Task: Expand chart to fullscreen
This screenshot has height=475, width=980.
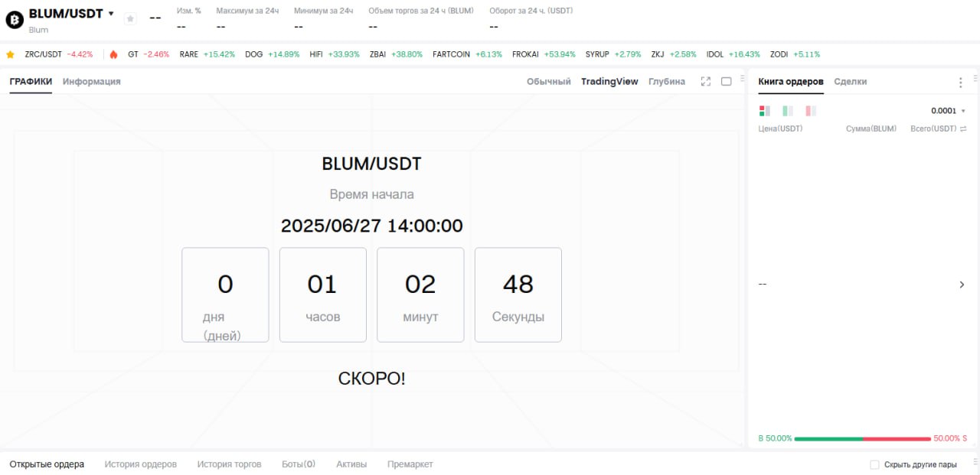Action: [706, 81]
